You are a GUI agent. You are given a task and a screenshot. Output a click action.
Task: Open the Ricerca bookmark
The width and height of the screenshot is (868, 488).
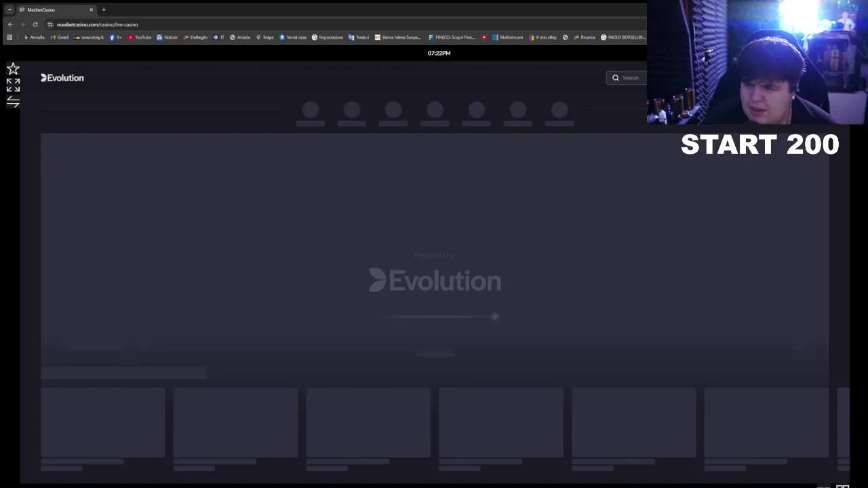click(x=584, y=37)
